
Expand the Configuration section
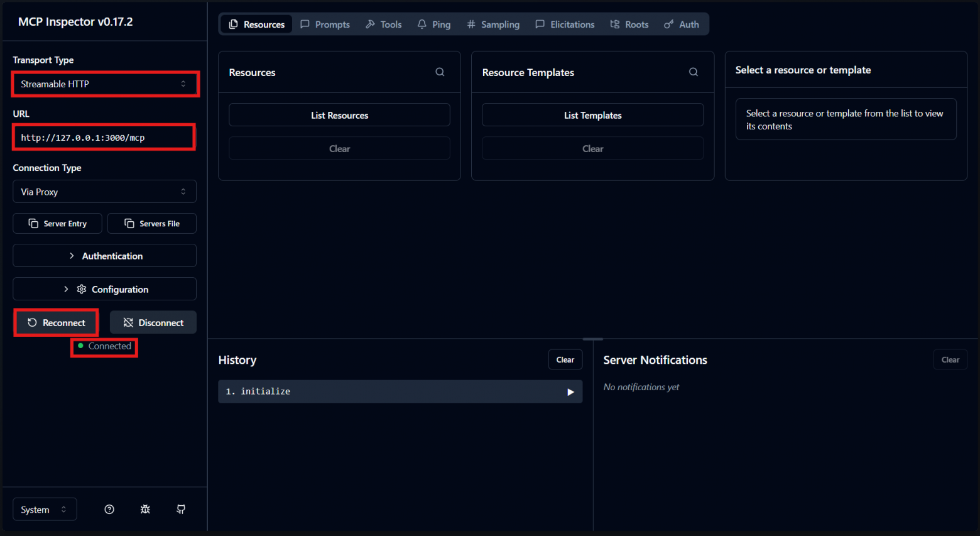coord(104,289)
